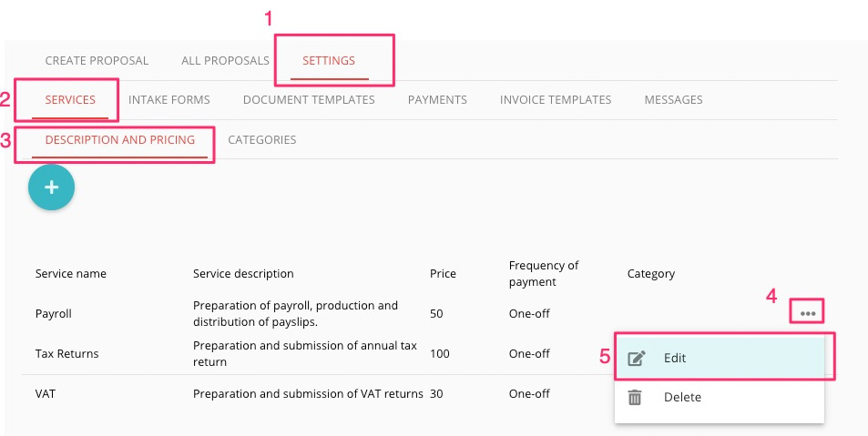Switch to the Categories tab
This screenshot has height=436, width=868.
(261, 140)
